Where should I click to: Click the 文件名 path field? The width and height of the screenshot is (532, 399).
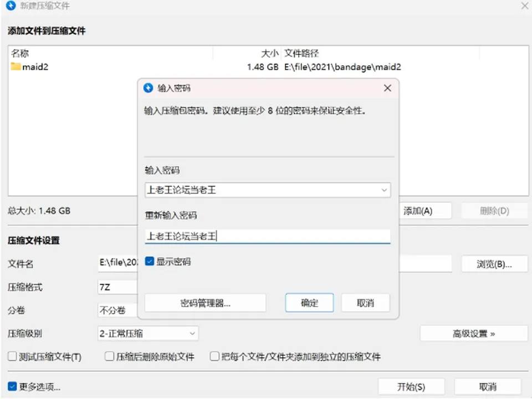[x=117, y=263]
